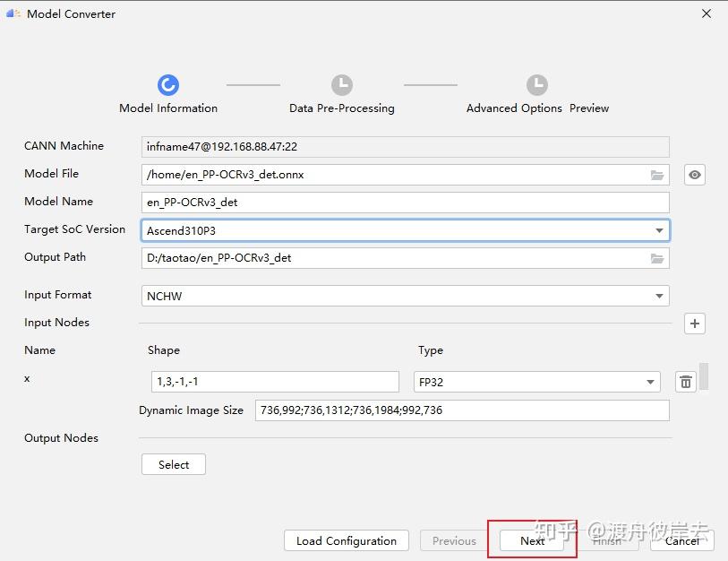This screenshot has width=728, height=561.
Task: Click the Name column header
Action: click(x=40, y=350)
